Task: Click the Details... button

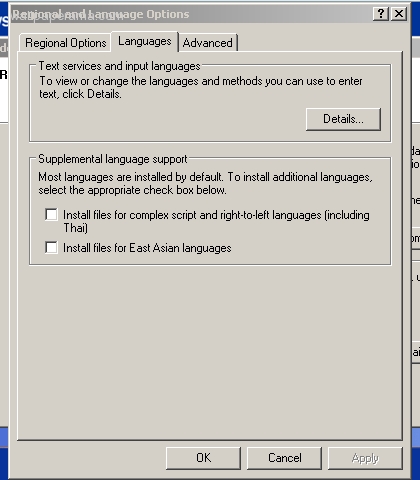Action: tap(343, 119)
